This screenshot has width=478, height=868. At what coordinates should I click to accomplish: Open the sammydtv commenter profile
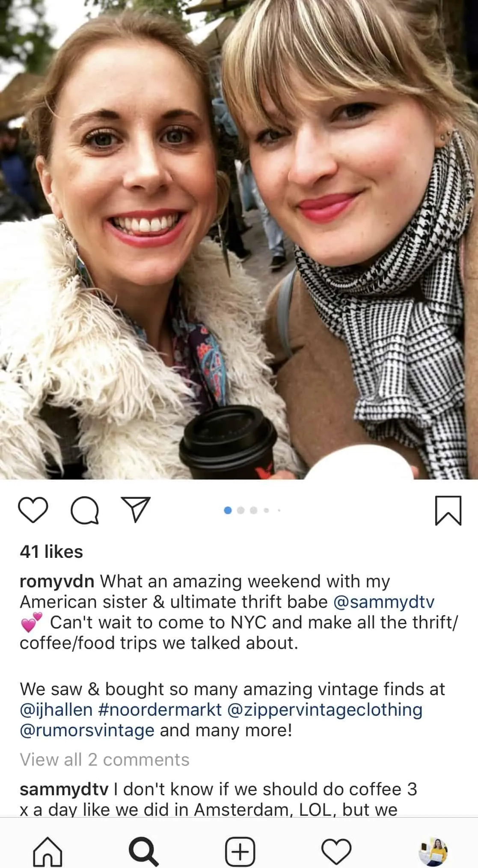click(64, 789)
